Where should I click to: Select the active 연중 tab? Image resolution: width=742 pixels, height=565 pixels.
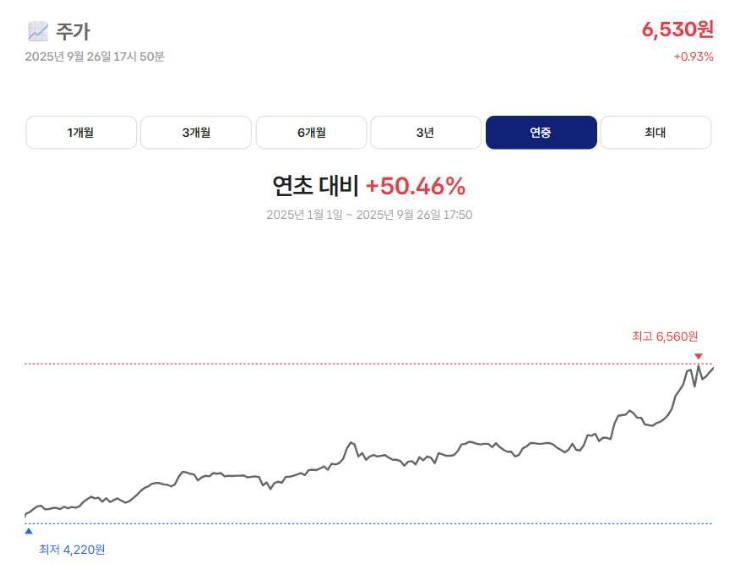(x=541, y=132)
